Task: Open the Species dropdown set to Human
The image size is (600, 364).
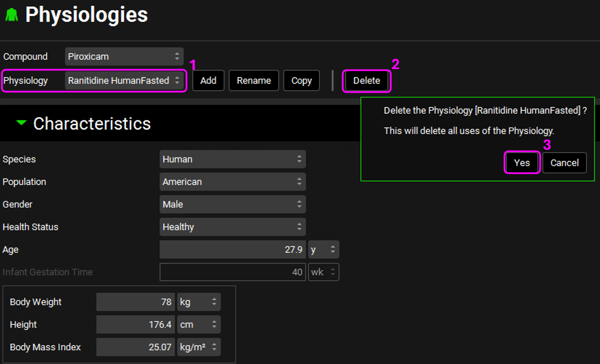Action: click(232, 159)
